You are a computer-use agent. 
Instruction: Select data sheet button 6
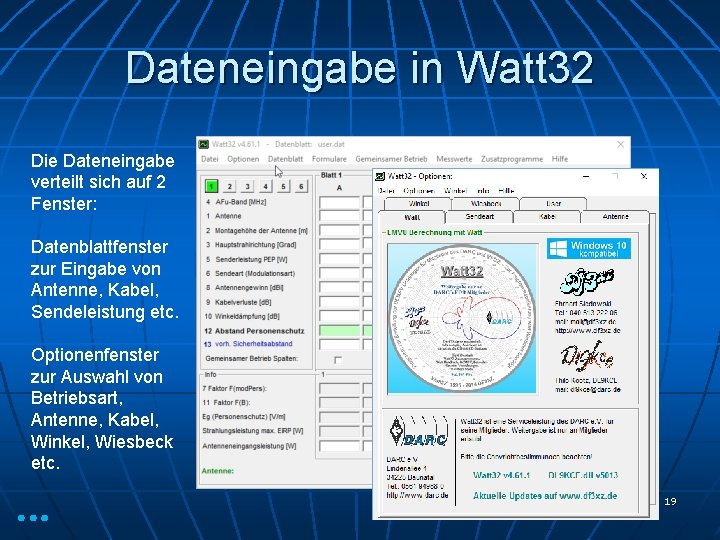point(301,186)
